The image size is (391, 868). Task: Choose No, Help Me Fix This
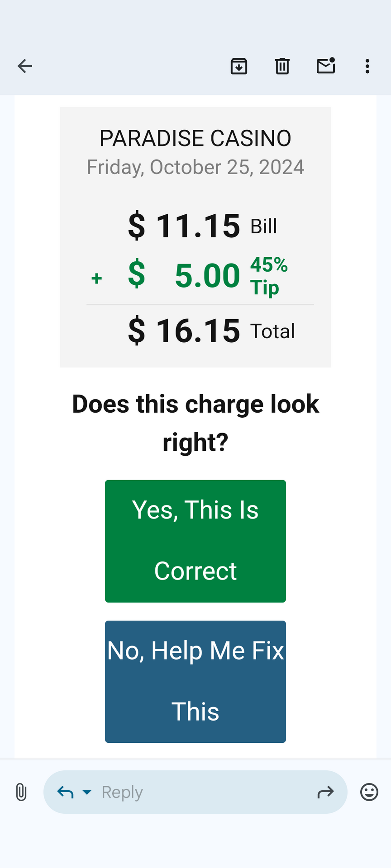point(195,682)
